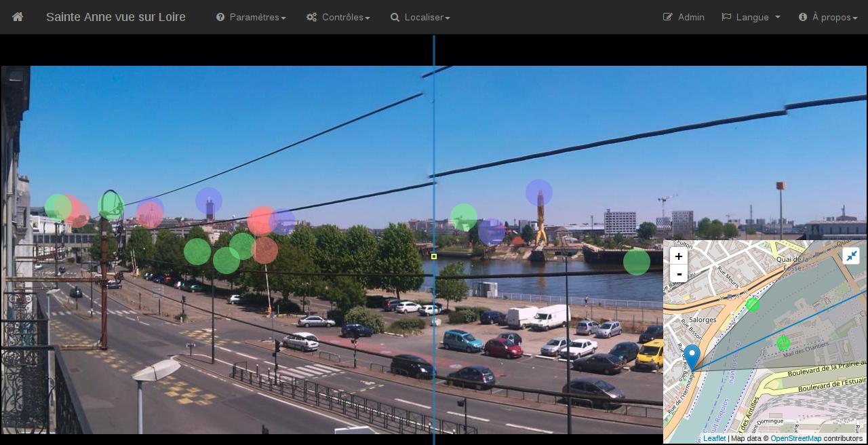The image size is (868, 445).
Task: Open the À propos menu
Action: (828, 17)
